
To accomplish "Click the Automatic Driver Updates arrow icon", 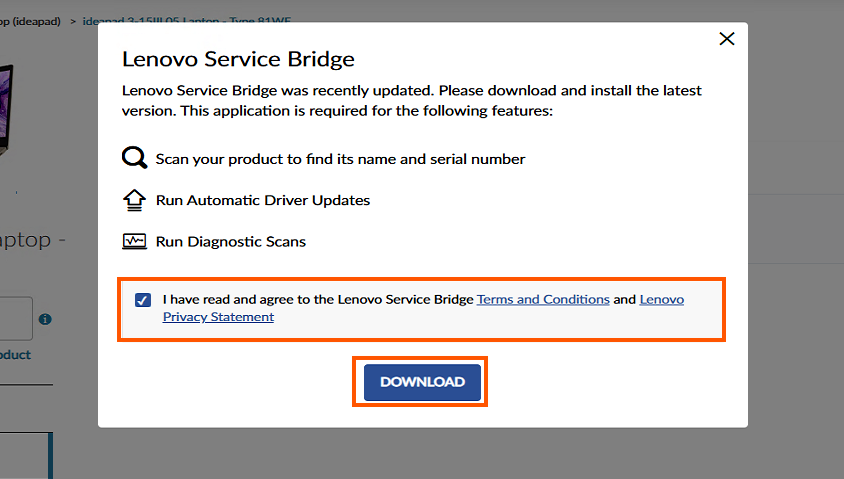I will point(134,200).
